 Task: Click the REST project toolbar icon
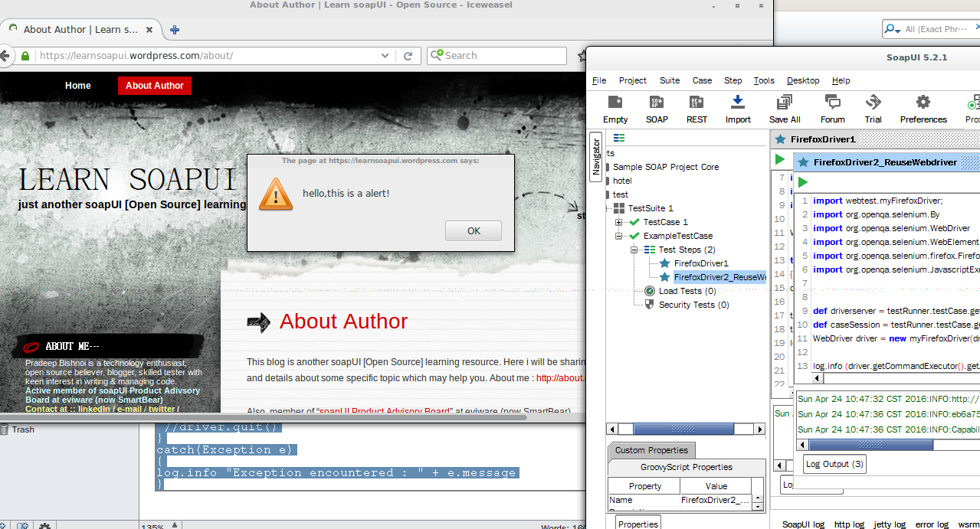(x=696, y=103)
